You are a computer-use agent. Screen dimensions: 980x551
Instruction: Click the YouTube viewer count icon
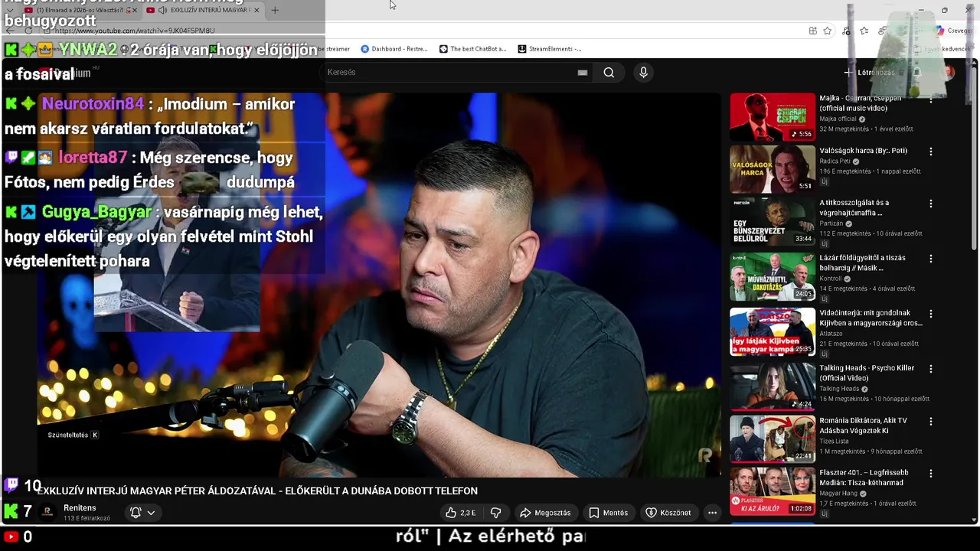[x=11, y=536]
